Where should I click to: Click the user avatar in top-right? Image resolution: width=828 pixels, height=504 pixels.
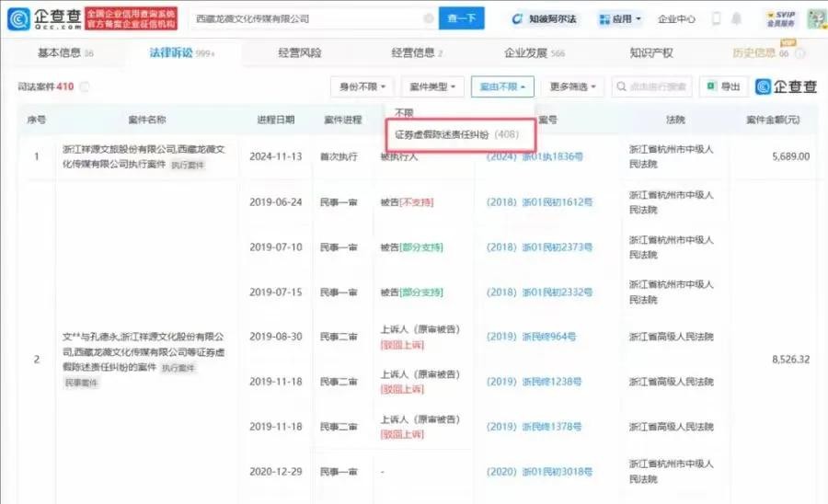[814, 18]
